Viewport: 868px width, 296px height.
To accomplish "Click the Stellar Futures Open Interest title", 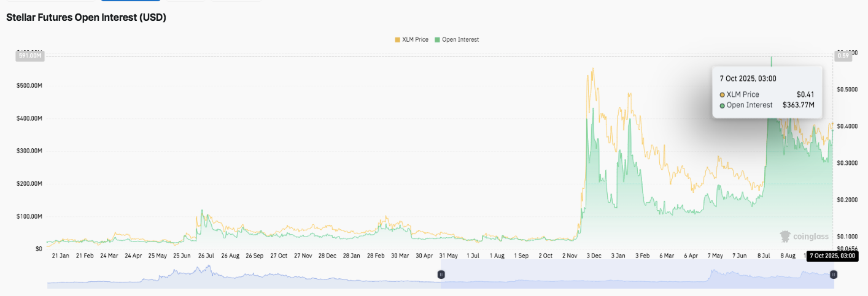I will click(x=86, y=18).
